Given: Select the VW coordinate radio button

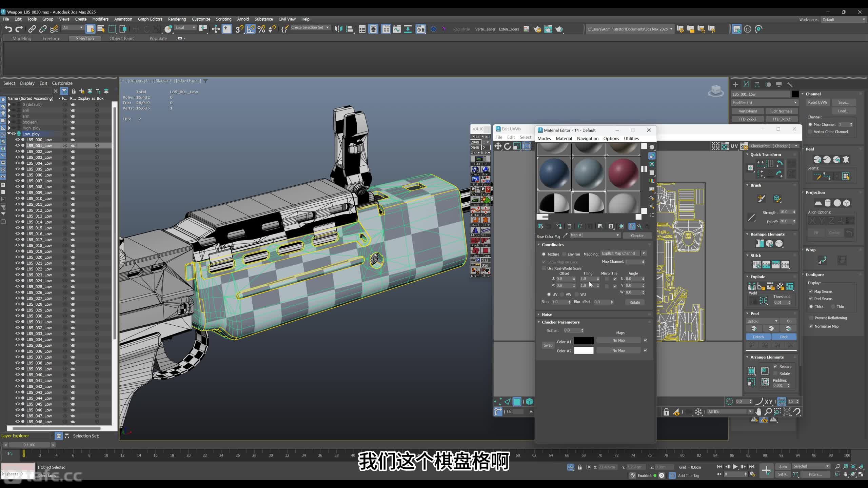Looking at the screenshot, I should tap(562, 294).
